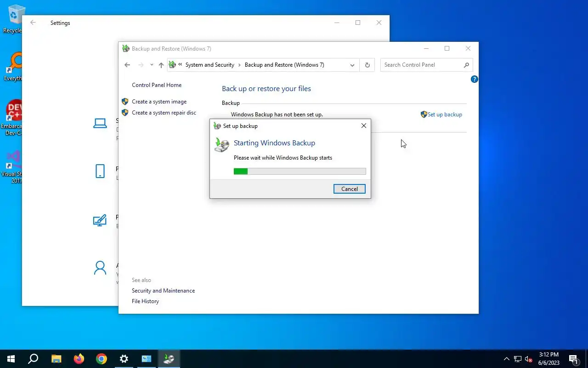The height and width of the screenshot is (368, 588).
Task: Switch to the Control Panel taskbar item
Action: coord(147,359)
